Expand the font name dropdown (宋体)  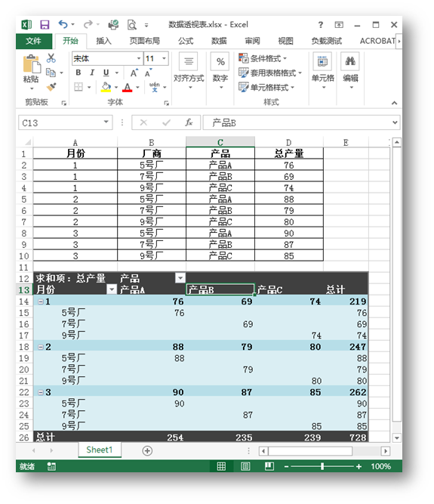coord(139,58)
